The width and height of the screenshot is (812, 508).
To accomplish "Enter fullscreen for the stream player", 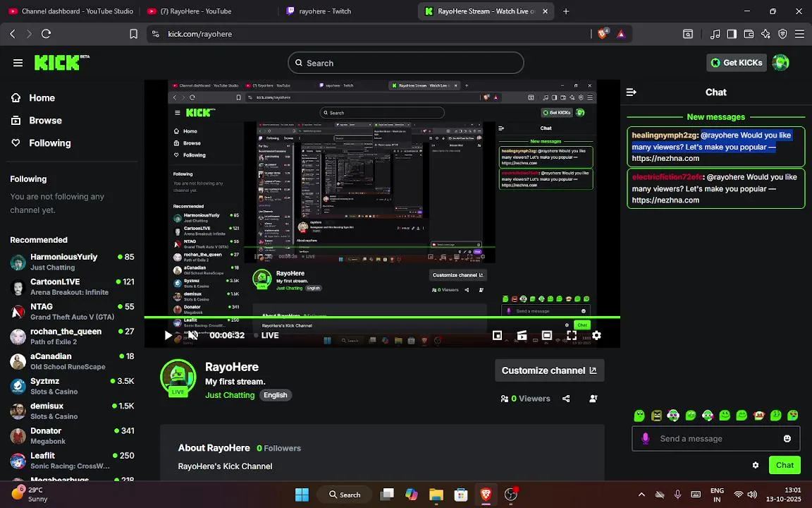I will click(x=572, y=335).
